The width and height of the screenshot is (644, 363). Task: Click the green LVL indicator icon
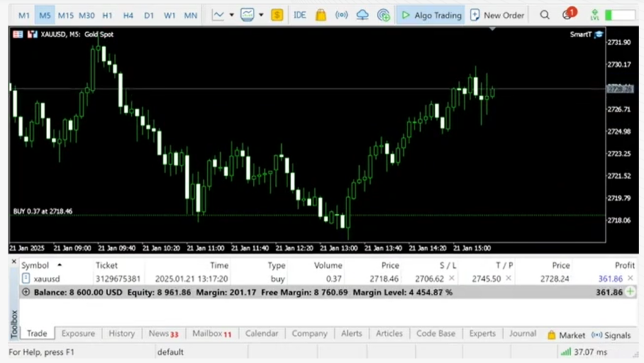594,14
